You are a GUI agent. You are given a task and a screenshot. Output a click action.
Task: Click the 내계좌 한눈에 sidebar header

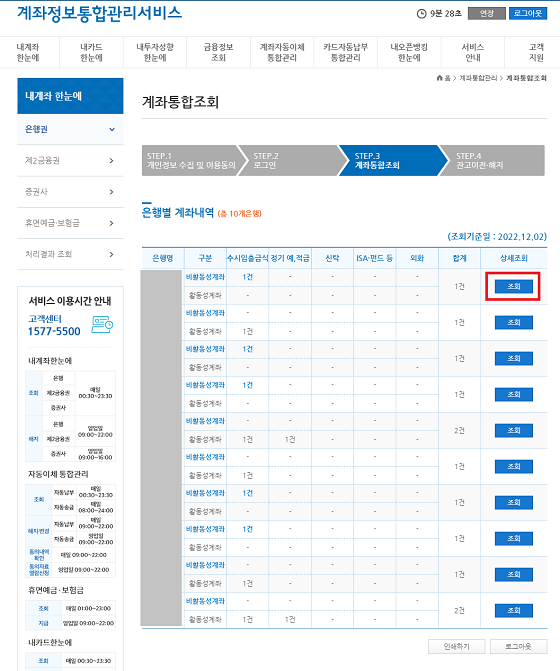[x=70, y=96]
